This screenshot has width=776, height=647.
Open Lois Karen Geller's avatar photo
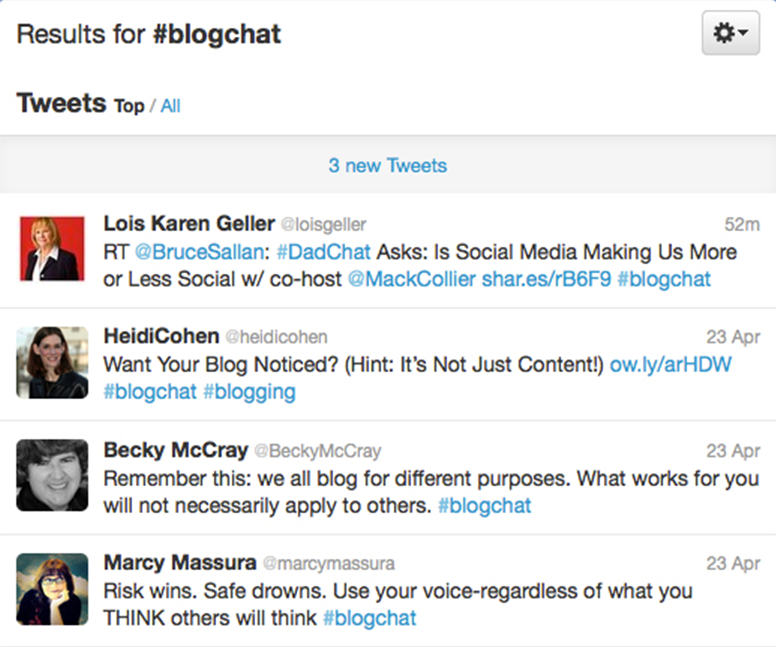click(x=52, y=249)
